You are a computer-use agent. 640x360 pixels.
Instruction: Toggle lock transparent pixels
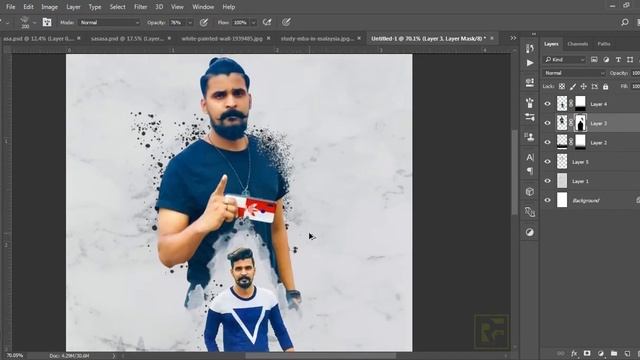click(x=562, y=87)
